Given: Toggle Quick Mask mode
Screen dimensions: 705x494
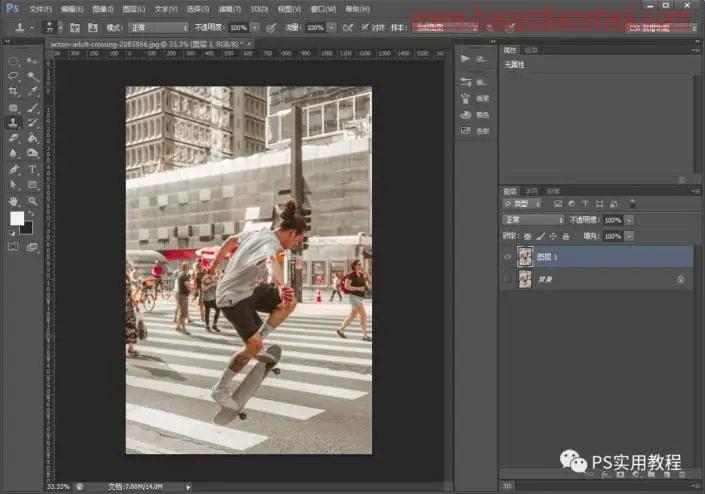Looking at the screenshot, I should click(x=13, y=247).
